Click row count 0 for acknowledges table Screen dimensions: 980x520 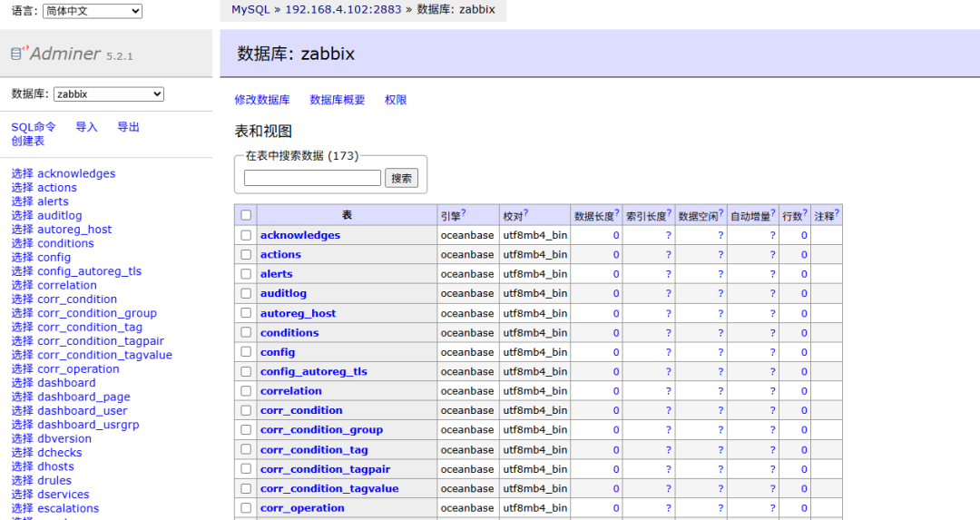point(804,236)
